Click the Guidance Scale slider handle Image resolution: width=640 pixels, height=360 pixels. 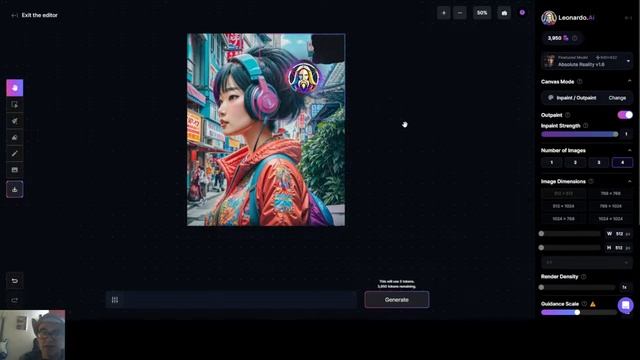coord(577,312)
